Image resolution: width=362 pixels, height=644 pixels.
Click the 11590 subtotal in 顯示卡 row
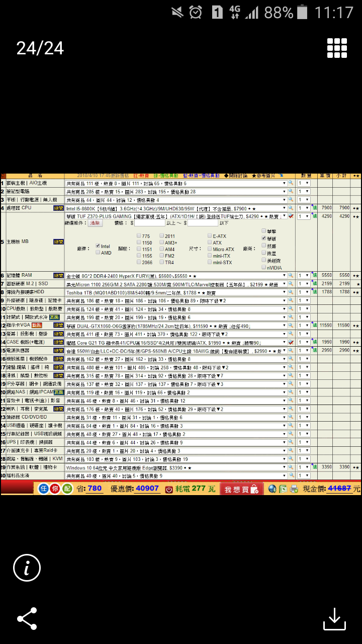point(344,326)
